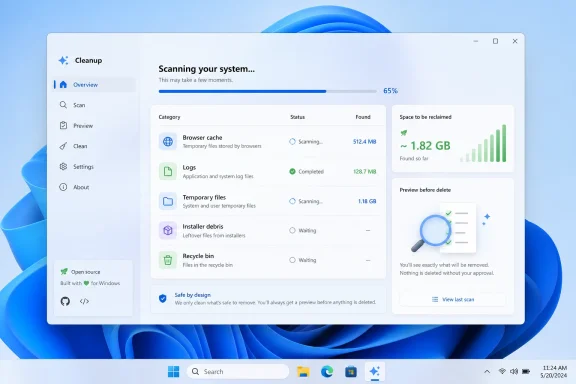Click the Recycle bin waiting circle
The height and width of the screenshot is (384, 576).
292,260
